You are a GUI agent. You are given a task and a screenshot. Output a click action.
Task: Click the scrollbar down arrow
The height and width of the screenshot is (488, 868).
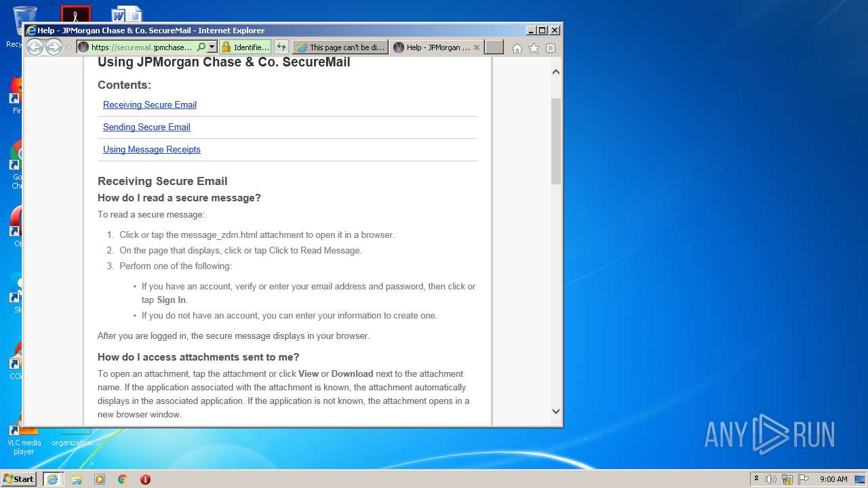556,411
